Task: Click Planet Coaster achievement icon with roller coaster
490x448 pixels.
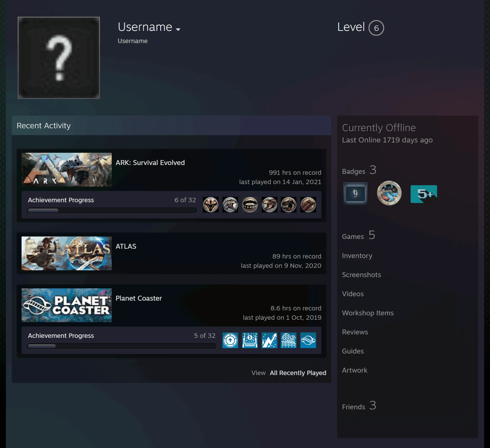Action: [x=289, y=340]
